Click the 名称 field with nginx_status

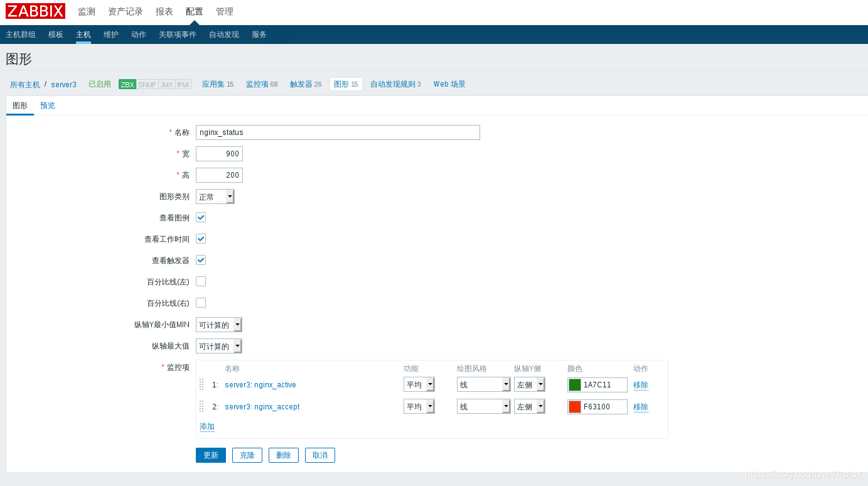[x=338, y=132]
